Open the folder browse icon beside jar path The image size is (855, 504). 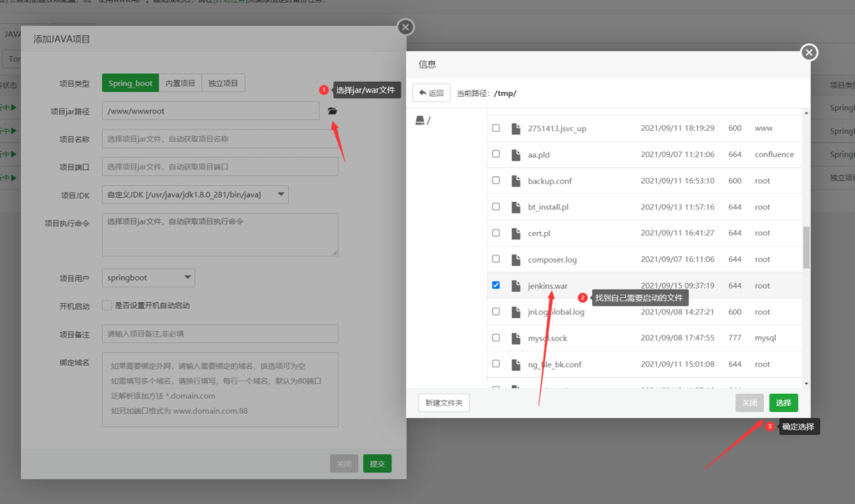(332, 111)
